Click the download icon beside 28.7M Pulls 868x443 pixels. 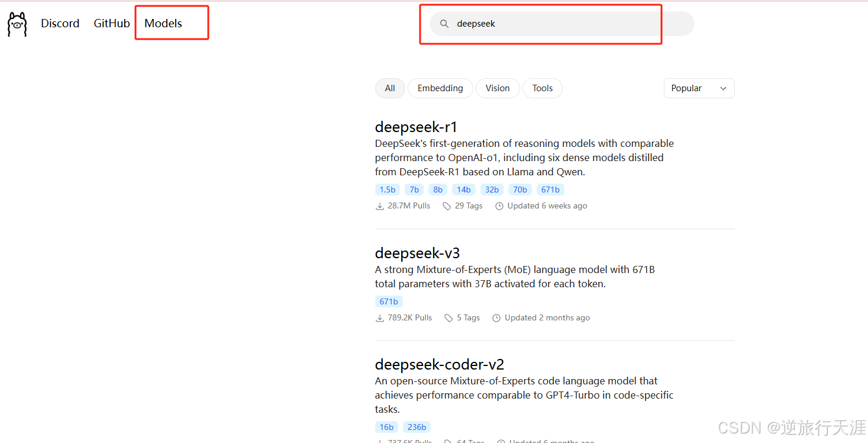[x=380, y=206]
